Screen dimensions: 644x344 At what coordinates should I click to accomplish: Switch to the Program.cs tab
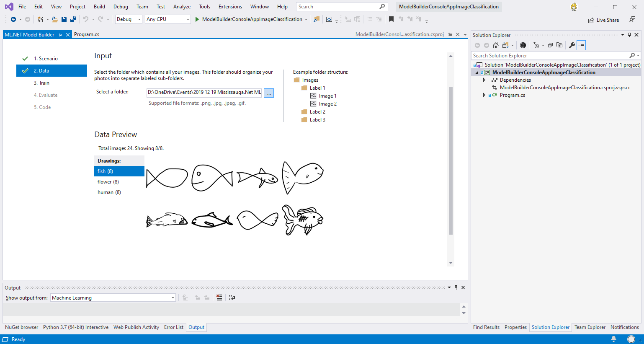click(87, 34)
